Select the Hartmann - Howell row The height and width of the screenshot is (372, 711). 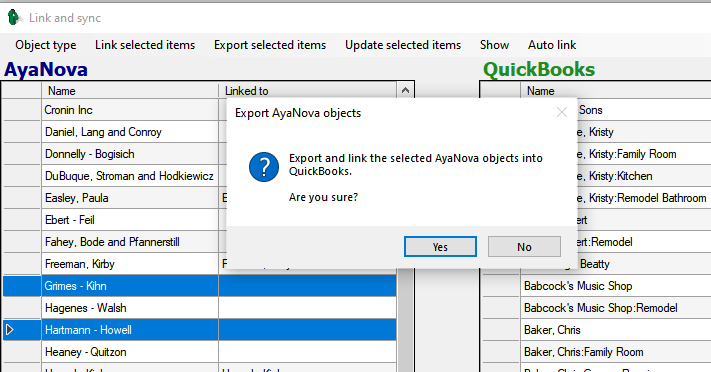pyautogui.click(x=200, y=330)
